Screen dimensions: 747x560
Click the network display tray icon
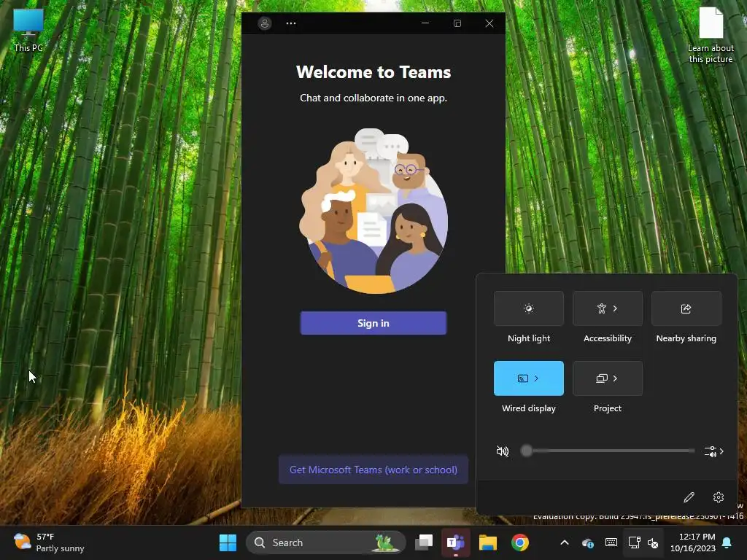pos(634,542)
